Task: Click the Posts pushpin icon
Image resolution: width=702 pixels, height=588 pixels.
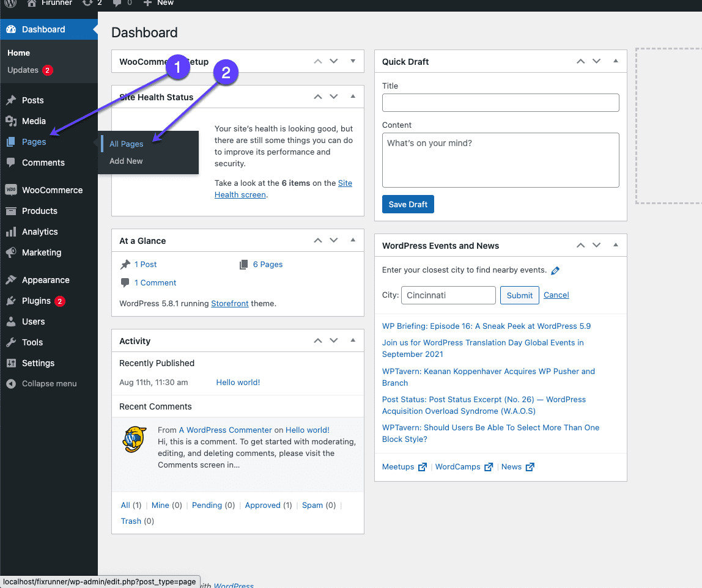Action: coord(11,100)
